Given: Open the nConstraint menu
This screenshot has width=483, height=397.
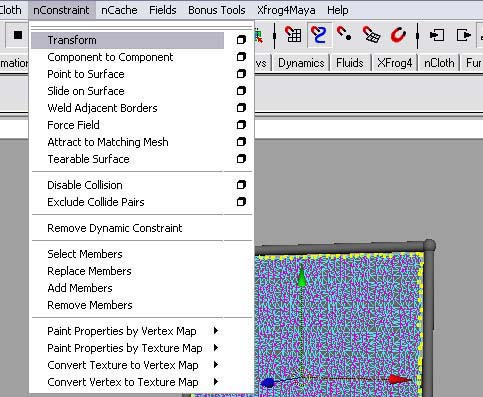Looking at the screenshot, I should [x=61, y=10].
